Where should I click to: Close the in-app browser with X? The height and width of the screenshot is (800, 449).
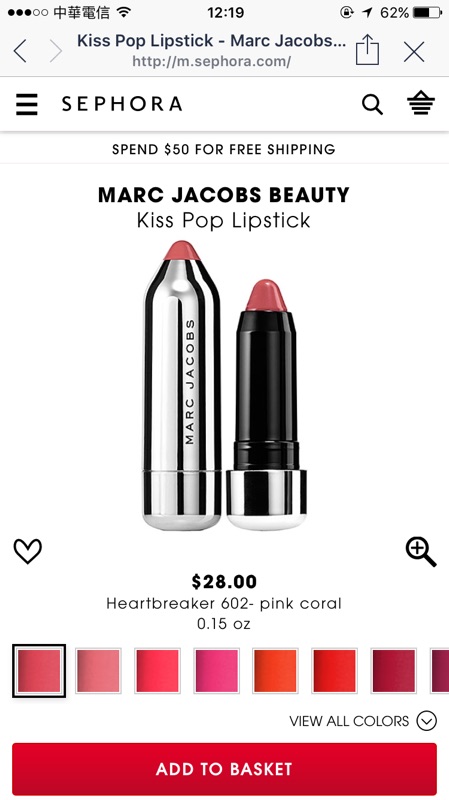pos(414,52)
